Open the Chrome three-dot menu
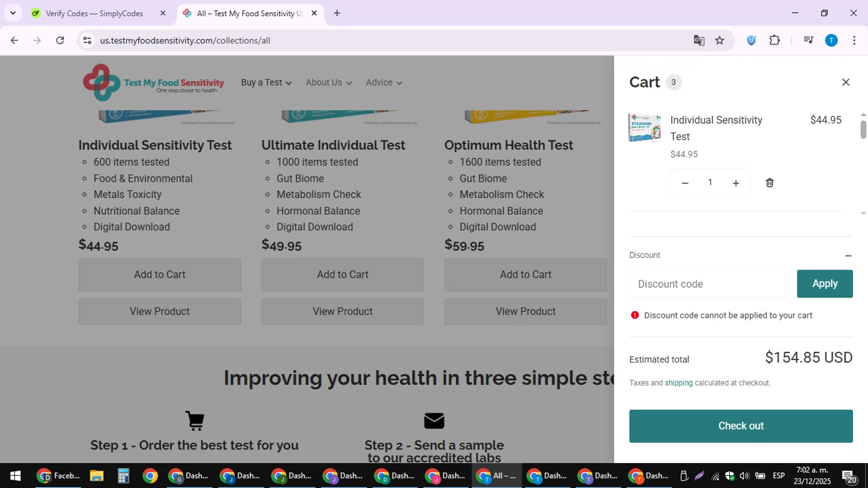Viewport: 868px width, 488px height. pos(854,41)
